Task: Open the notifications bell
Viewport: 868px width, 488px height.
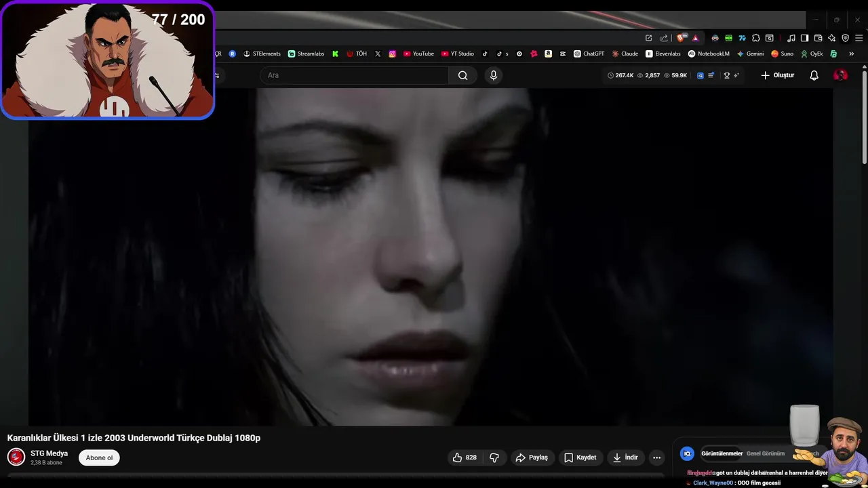Action: coord(814,75)
